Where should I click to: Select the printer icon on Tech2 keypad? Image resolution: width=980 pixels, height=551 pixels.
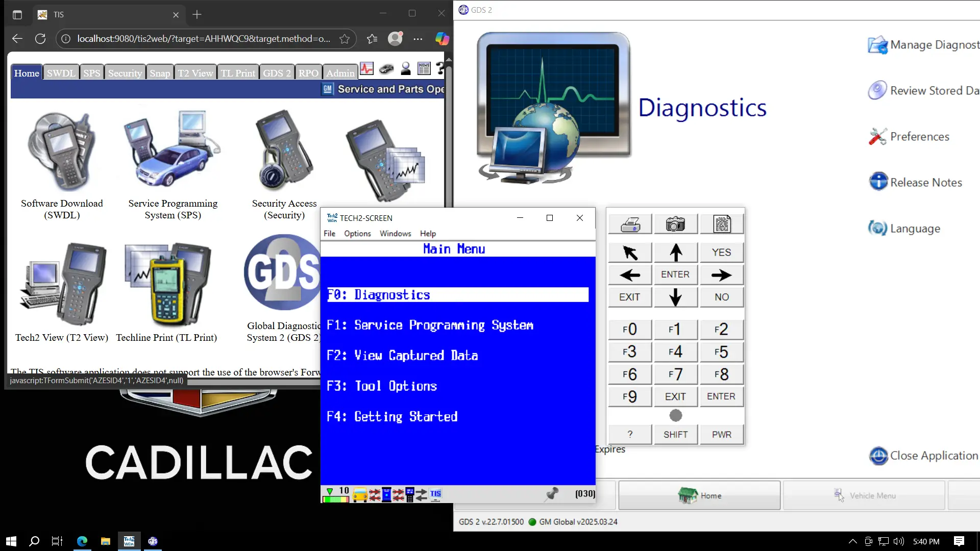(630, 223)
